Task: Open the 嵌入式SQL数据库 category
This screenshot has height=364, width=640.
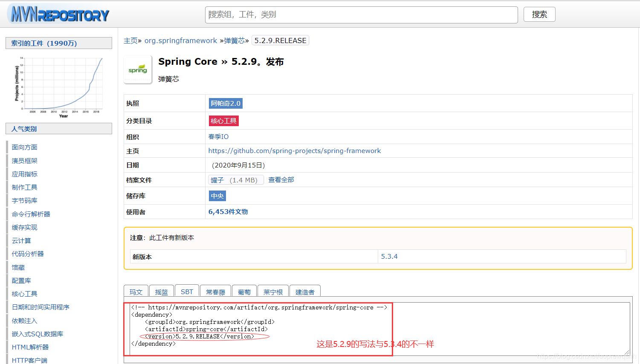Action: point(38,334)
